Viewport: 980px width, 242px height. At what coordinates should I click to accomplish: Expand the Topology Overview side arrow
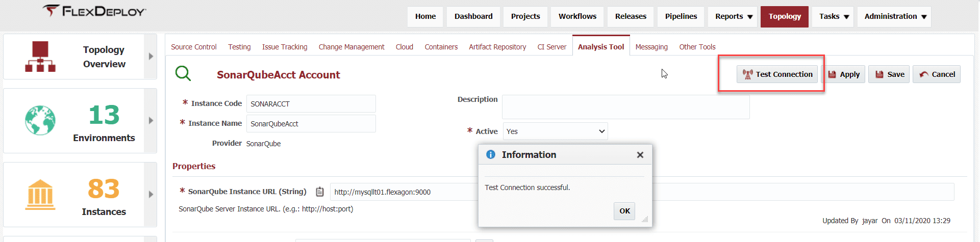(x=150, y=57)
